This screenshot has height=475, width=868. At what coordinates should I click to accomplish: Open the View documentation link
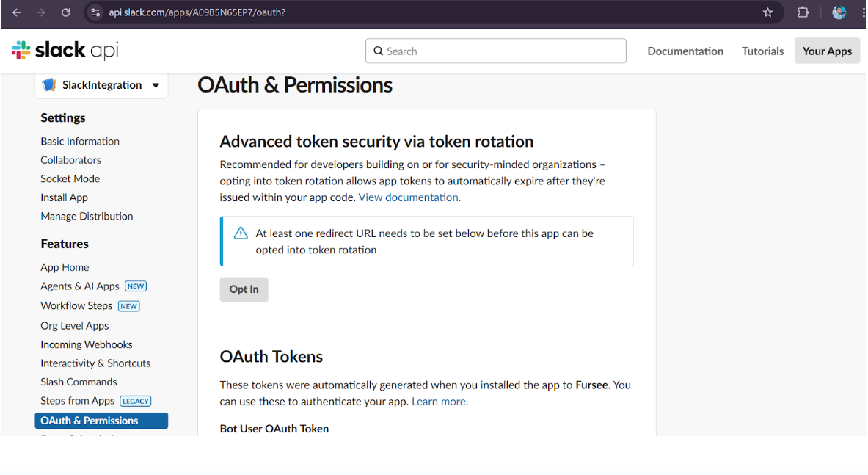(409, 197)
